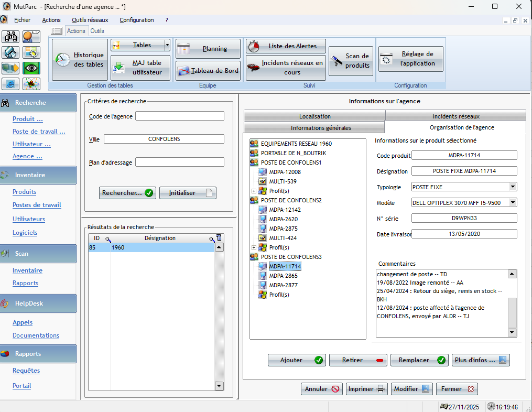The height and width of the screenshot is (412, 532).
Task: Click the green eye icon
Action: [31, 68]
